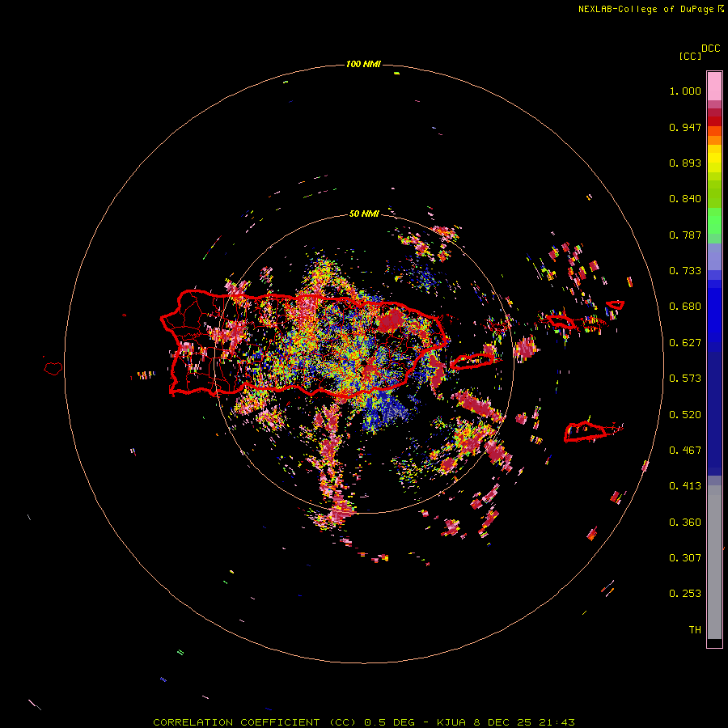Viewport: 728px width, 728px height.
Task: Click the [CC] units label
Action: (x=690, y=56)
